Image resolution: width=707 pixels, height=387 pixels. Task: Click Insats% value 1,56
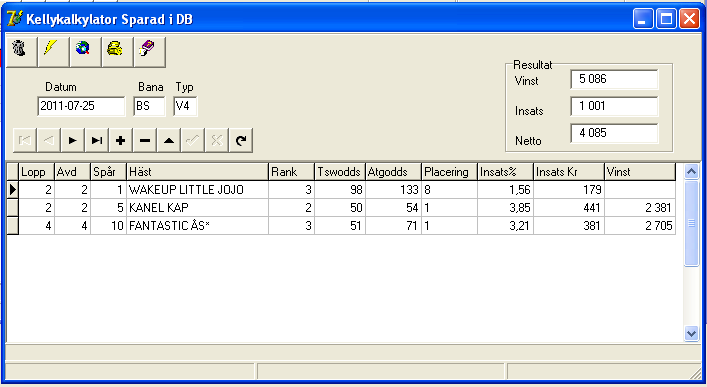pos(505,190)
